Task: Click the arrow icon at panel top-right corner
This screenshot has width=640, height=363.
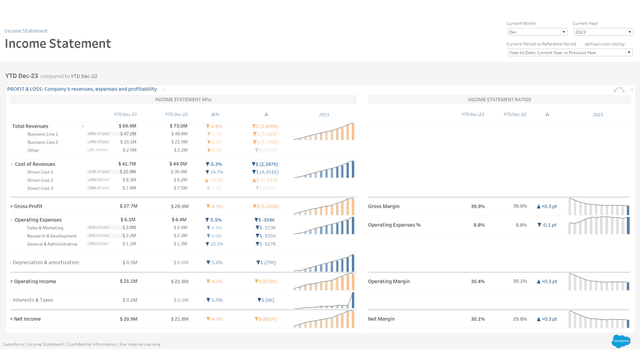Action: pyautogui.click(x=631, y=89)
